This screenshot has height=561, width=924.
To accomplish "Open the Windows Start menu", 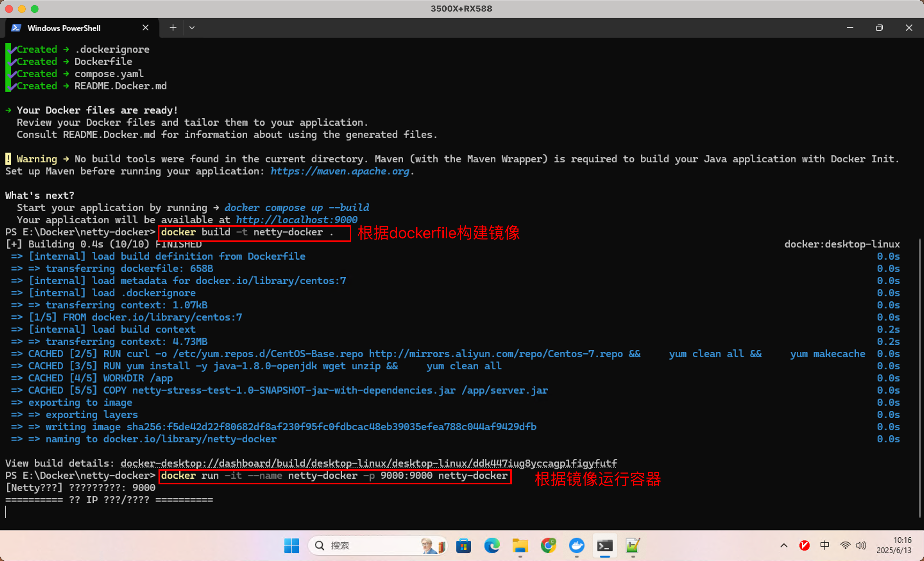I will 291,546.
